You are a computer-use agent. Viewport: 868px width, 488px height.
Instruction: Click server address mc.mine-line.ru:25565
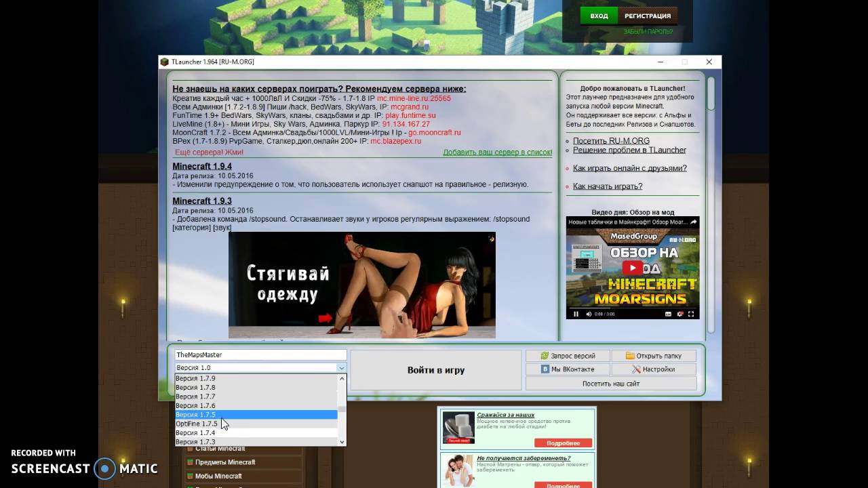point(414,98)
